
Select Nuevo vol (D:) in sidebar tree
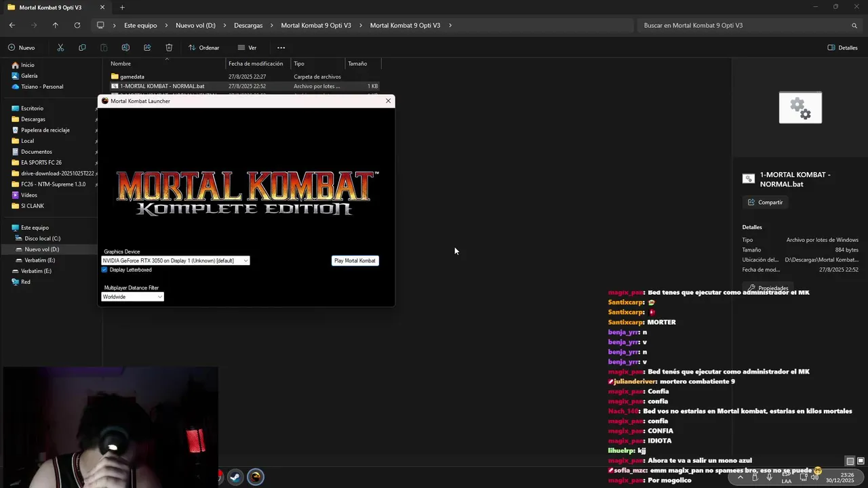(42, 249)
